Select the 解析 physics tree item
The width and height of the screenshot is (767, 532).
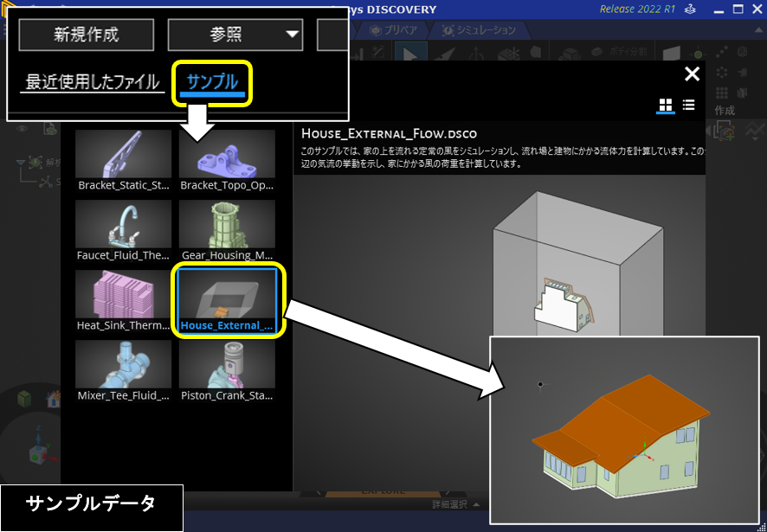46,163
